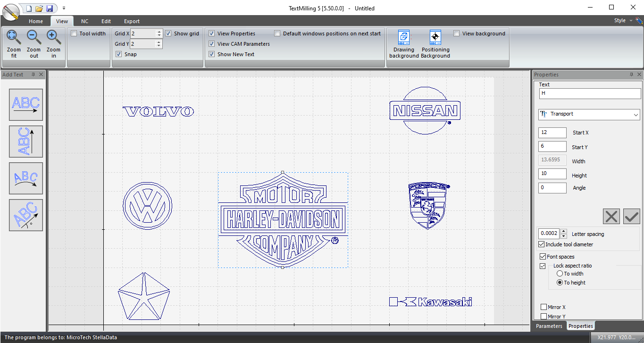Enable the Mirror X checkbox
Viewport: 644px width, 343px height.
[544, 307]
